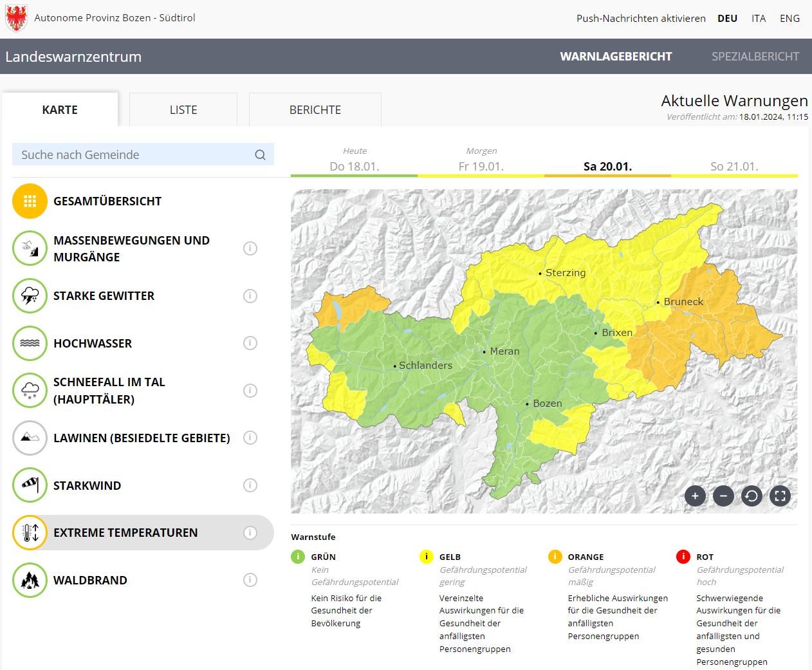This screenshot has width=812, height=670.
Task: Select forecast day So 21.01.
Action: (x=734, y=166)
